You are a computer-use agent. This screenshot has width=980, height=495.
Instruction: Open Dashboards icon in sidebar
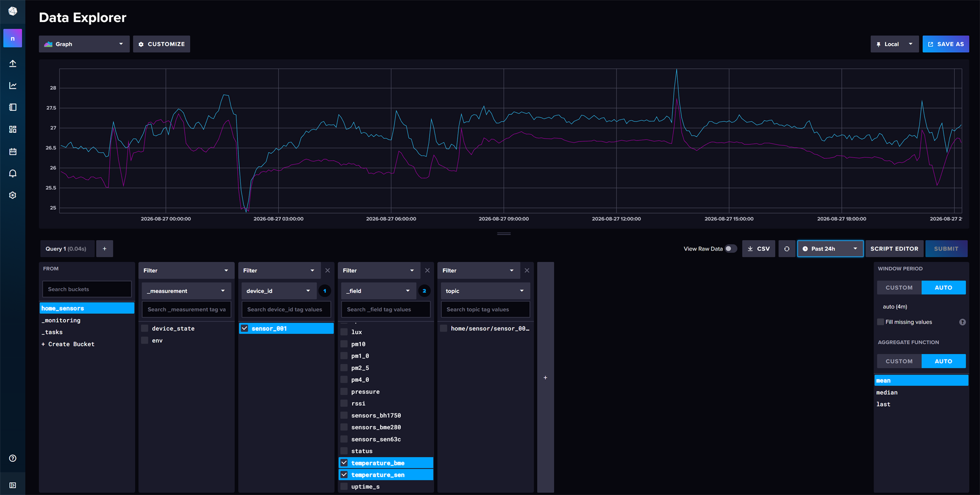[x=13, y=129]
